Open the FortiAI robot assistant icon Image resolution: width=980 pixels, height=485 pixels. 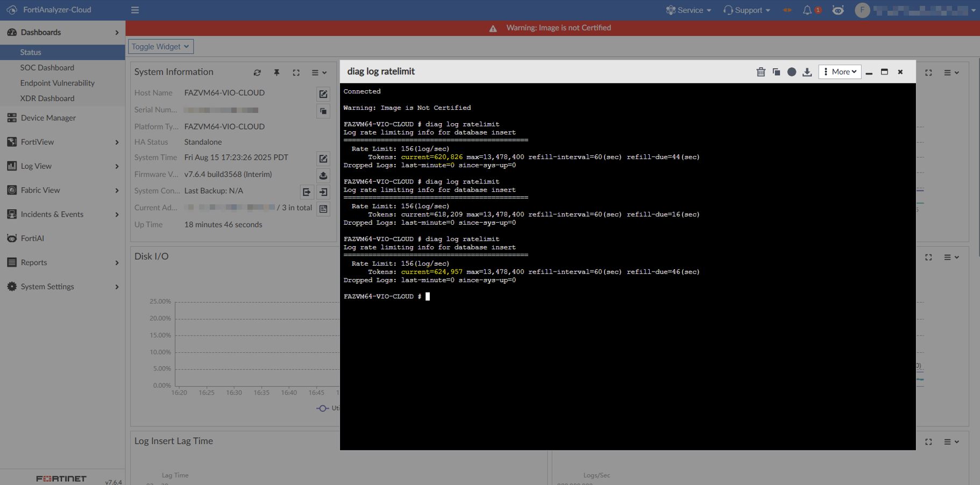point(837,10)
